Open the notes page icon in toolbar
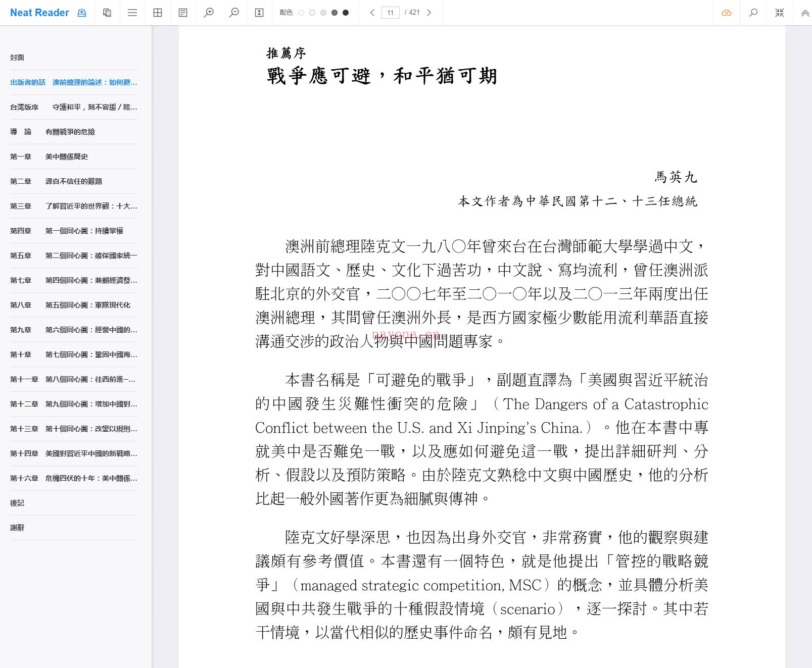 pyautogui.click(x=183, y=13)
